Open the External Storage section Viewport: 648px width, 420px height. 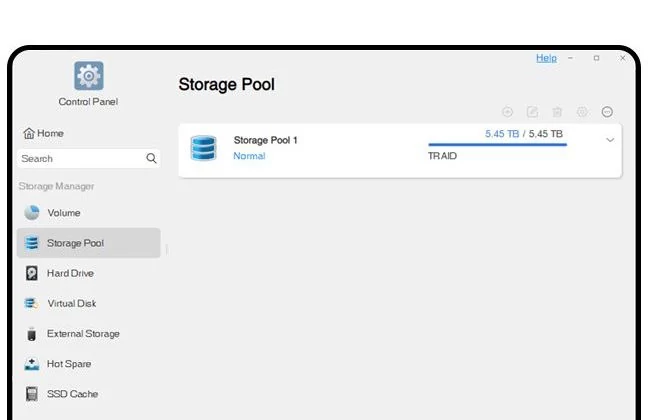point(88,334)
